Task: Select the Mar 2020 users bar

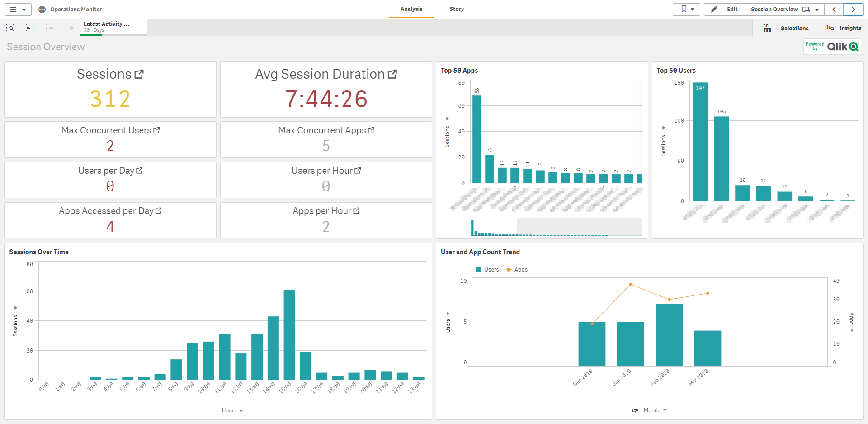Action: pyautogui.click(x=708, y=348)
